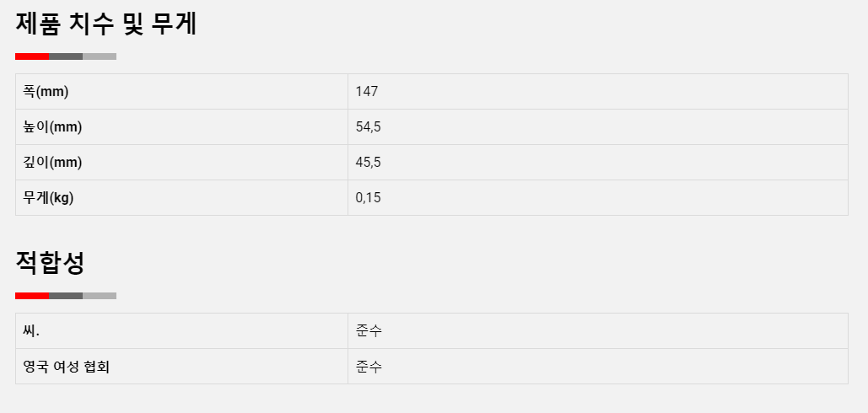The height and width of the screenshot is (413, 868).
Task: Click the 깊이(mm) label cell
Action: pyautogui.click(x=181, y=163)
